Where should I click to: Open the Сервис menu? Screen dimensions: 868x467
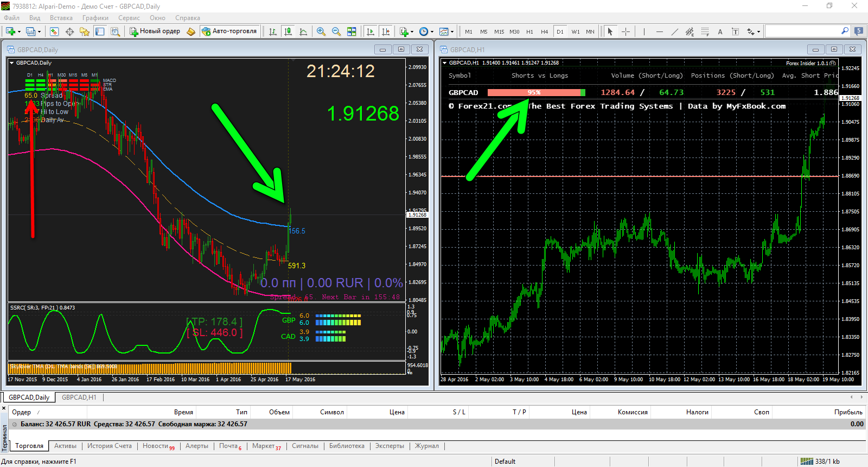click(129, 18)
